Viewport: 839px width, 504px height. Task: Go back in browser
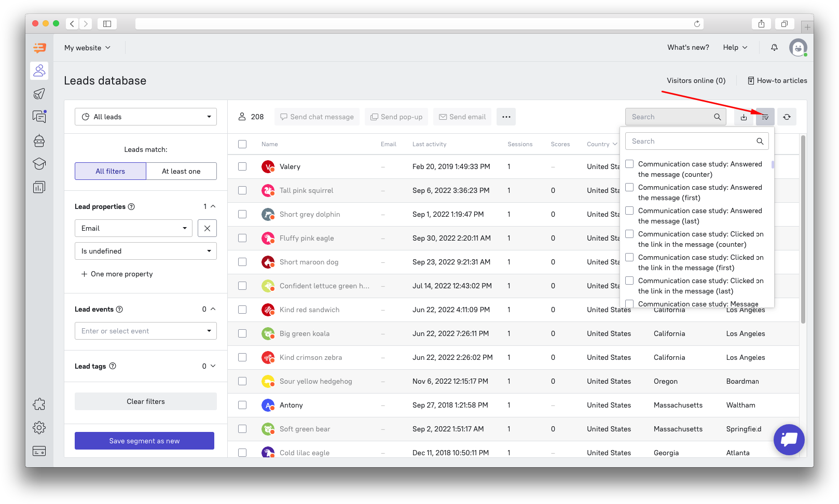pyautogui.click(x=72, y=24)
